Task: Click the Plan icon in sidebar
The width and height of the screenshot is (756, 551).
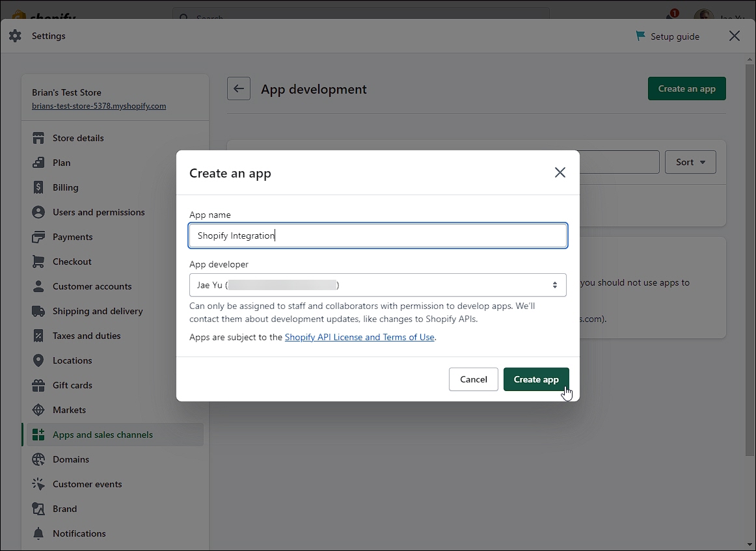Action: coord(38,163)
